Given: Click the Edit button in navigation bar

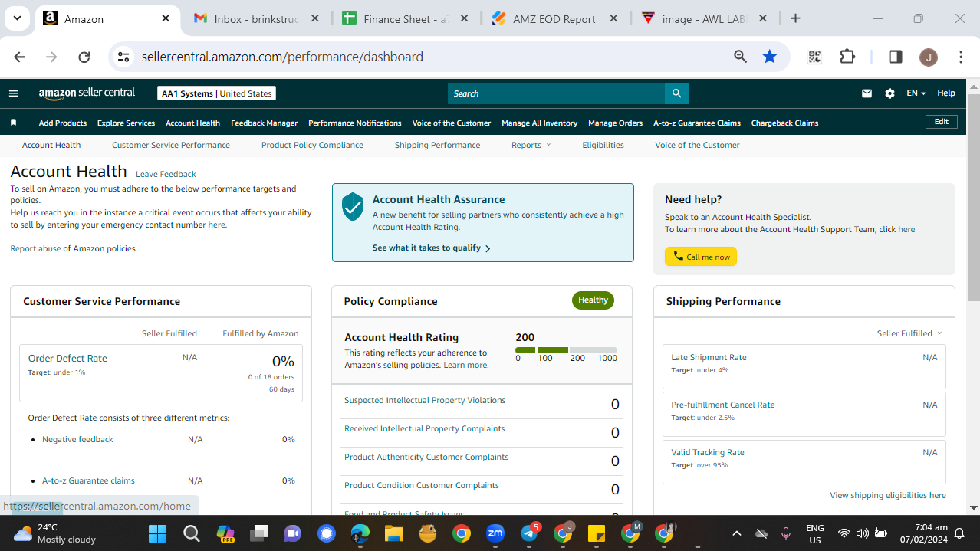Looking at the screenshot, I should click(942, 122).
